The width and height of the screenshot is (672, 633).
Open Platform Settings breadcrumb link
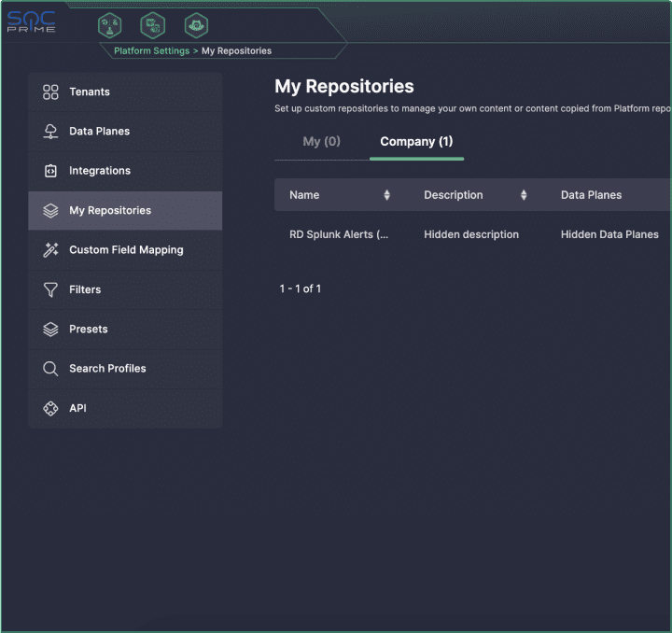[151, 50]
